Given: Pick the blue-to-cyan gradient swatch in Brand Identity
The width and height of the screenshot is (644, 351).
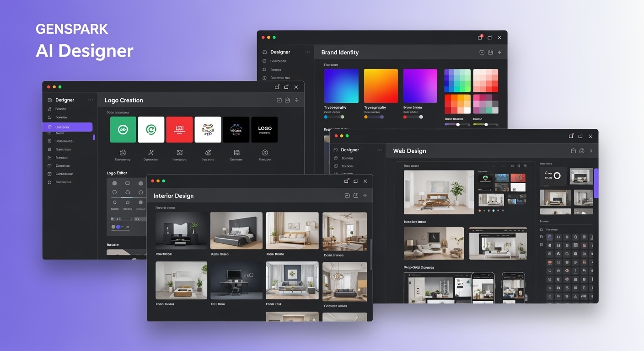Looking at the screenshot, I should coord(341,86).
